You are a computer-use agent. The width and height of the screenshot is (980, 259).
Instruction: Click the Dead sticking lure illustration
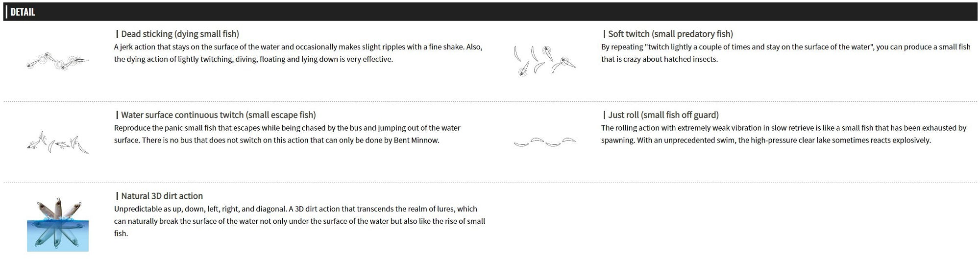tap(58, 61)
